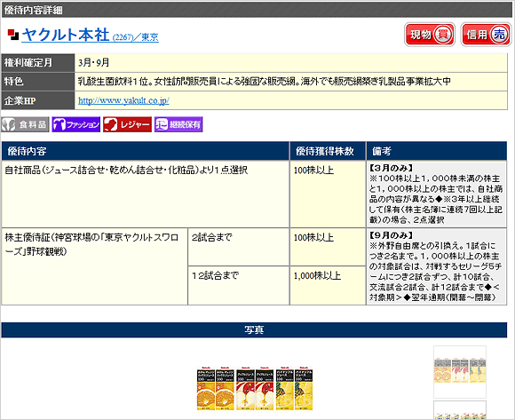Select the first small juice thumbnail
Image resolution: width=515 pixels, height=420 pixels.
coord(460,372)
